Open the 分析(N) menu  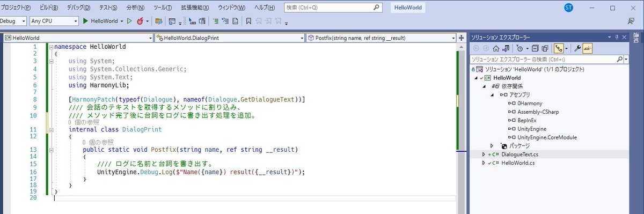135,8
